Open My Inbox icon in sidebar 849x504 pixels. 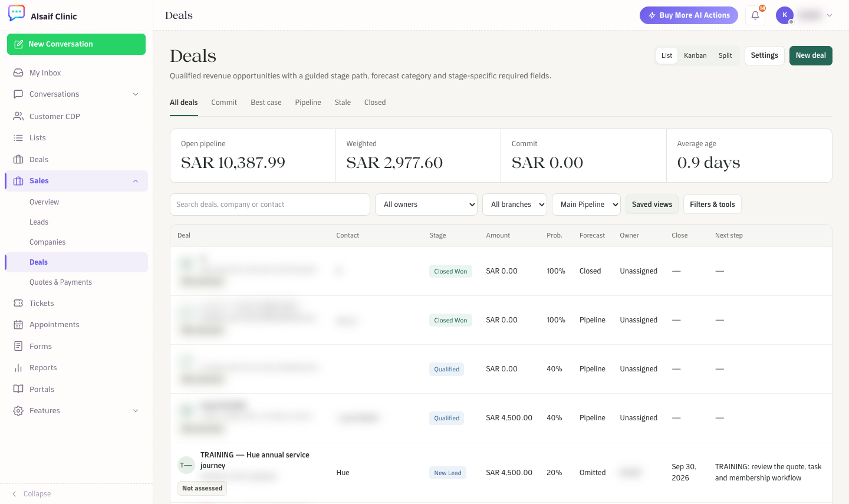[x=18, y=73]
